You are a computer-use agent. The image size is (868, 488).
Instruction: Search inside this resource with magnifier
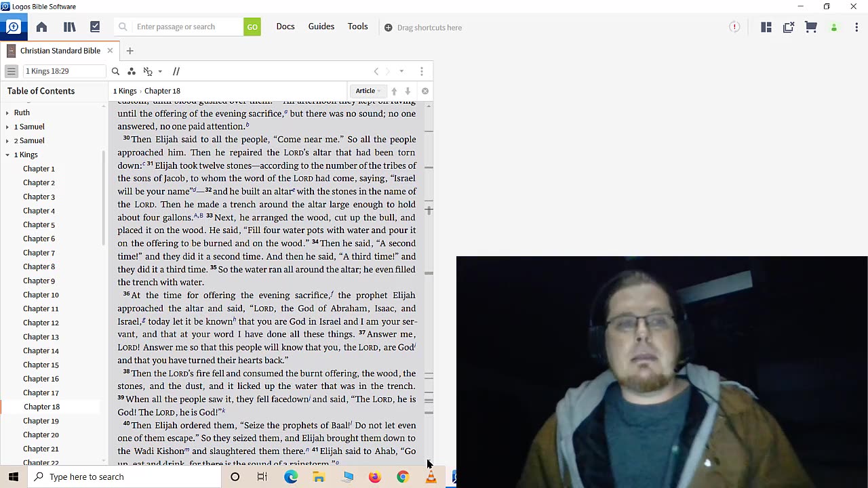point(115,71)
